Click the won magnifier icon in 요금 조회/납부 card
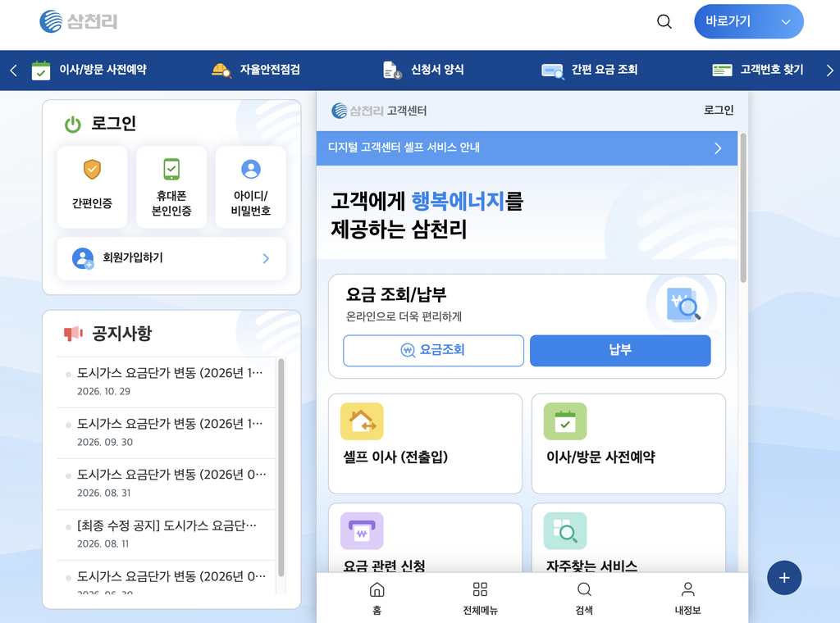 click(682, 305)
